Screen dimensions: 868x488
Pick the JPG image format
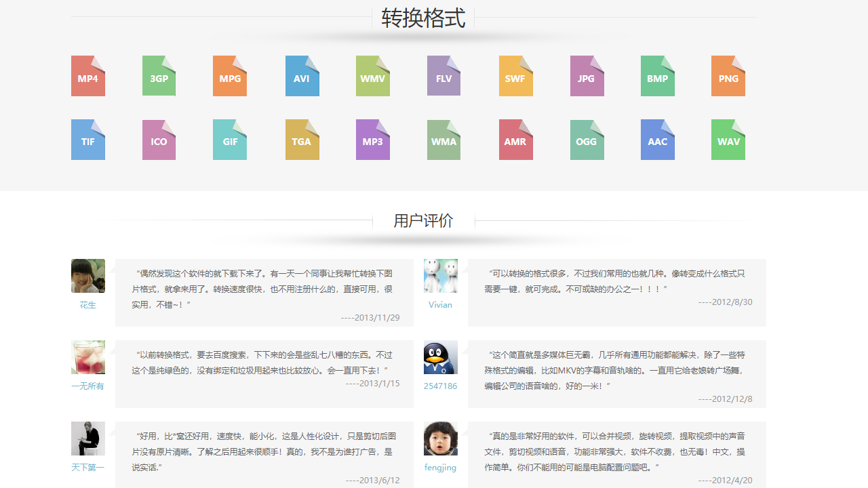click(x=587, y=76)
